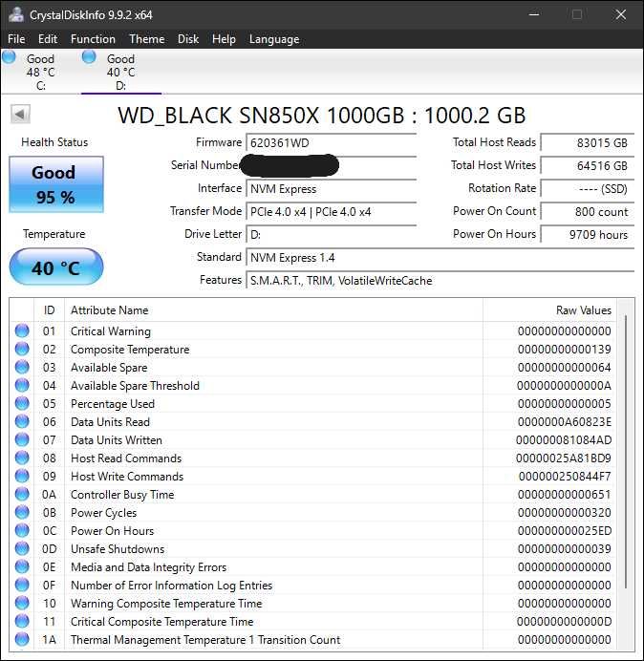Close the CrystalDiskInfo window
The height and width of the screenshot is (661, 644).
tap(620, 14)
